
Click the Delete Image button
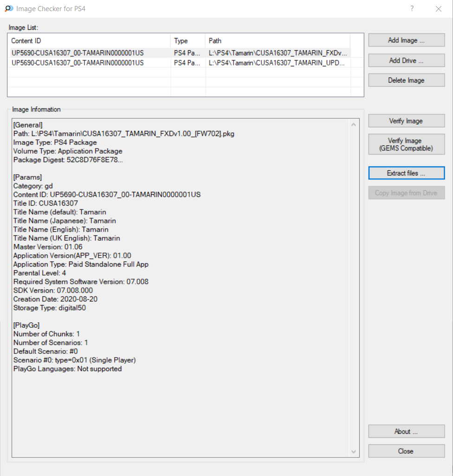point(406,80)
